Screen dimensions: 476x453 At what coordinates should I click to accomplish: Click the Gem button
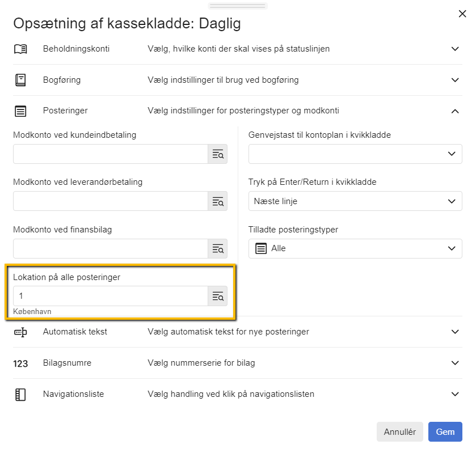pos(445,432)
